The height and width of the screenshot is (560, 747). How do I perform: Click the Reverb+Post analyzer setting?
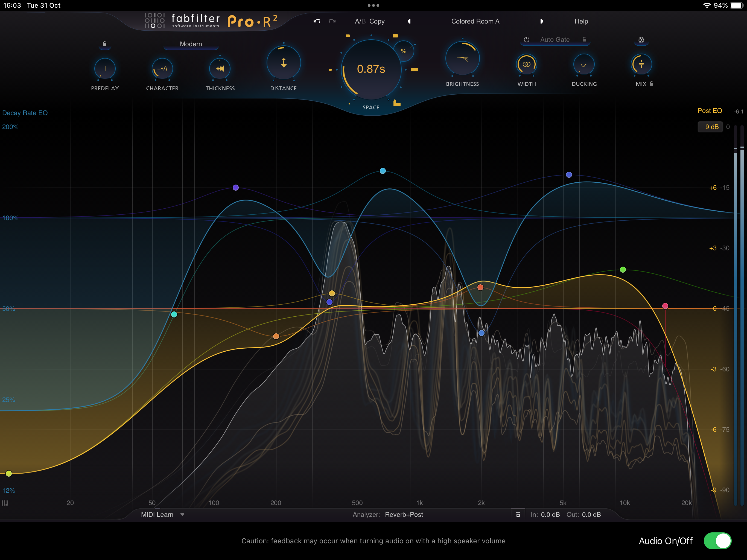(x=404, y=514)
